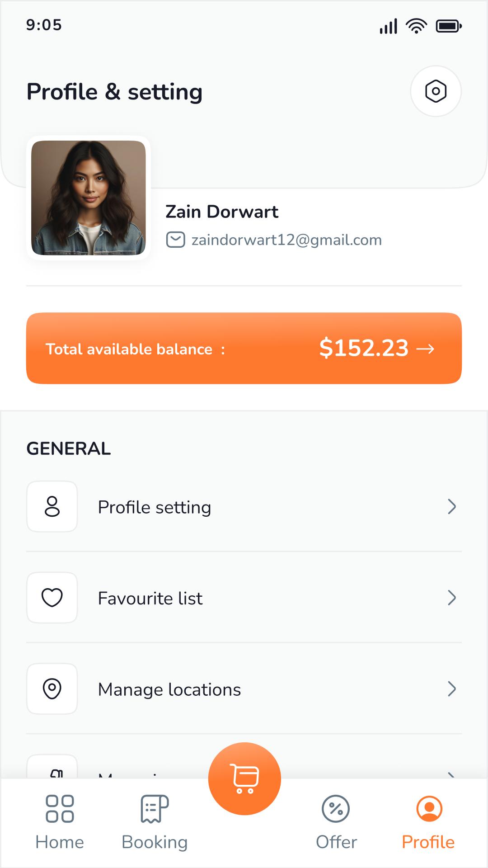The image size is (488, 868).
Task: Tap the floating shopping cart button
Action: pyautogui.click(x=244, y=778)
